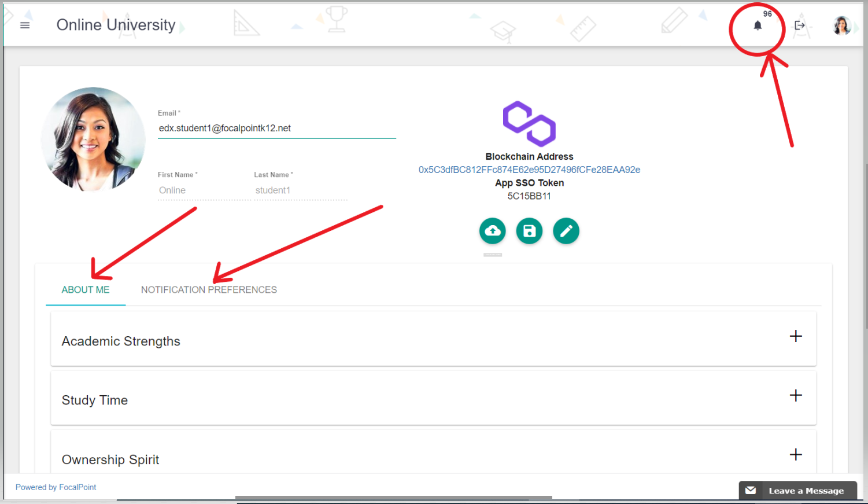Click the logout icon in header
This screenshot has height=504, width=868.
click(800, 25)
